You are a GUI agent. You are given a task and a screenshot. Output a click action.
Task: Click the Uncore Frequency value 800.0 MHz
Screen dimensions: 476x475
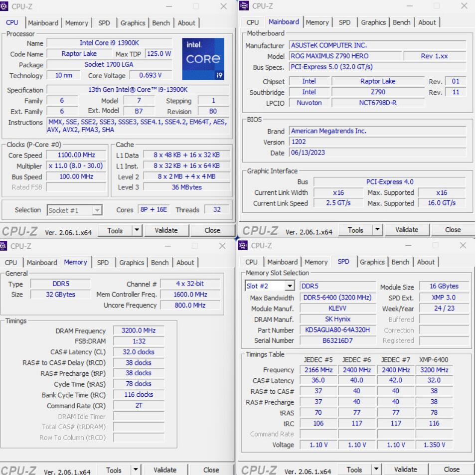(x=190, y=305)
